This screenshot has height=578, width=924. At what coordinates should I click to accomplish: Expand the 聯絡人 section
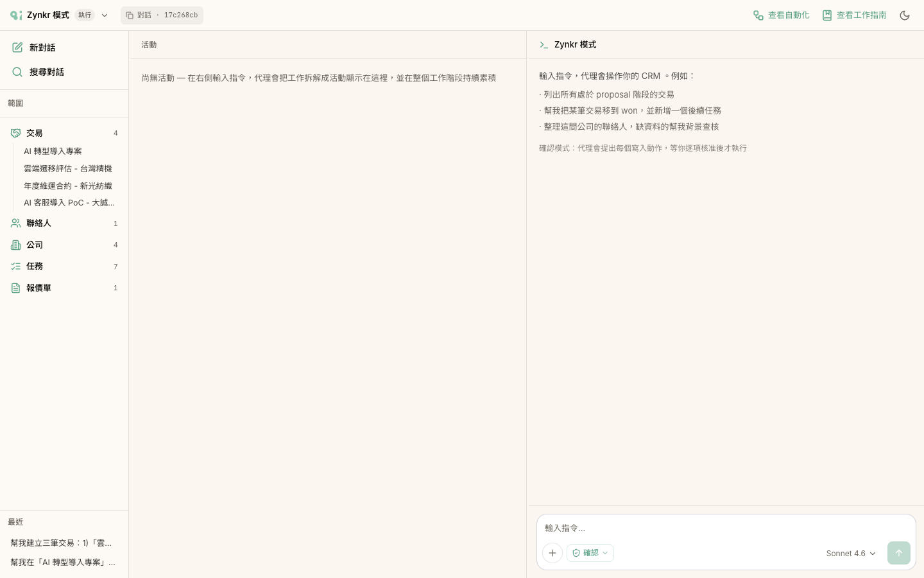(x=64, y=223)
